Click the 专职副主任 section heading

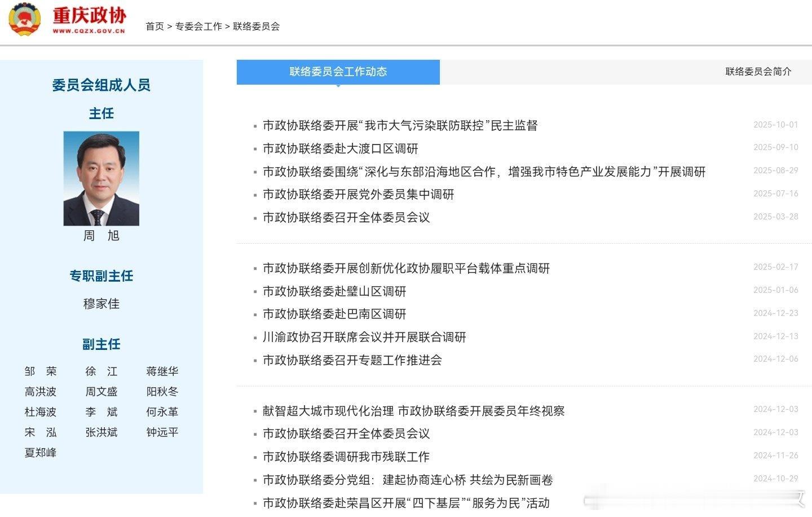pos(101,276)
